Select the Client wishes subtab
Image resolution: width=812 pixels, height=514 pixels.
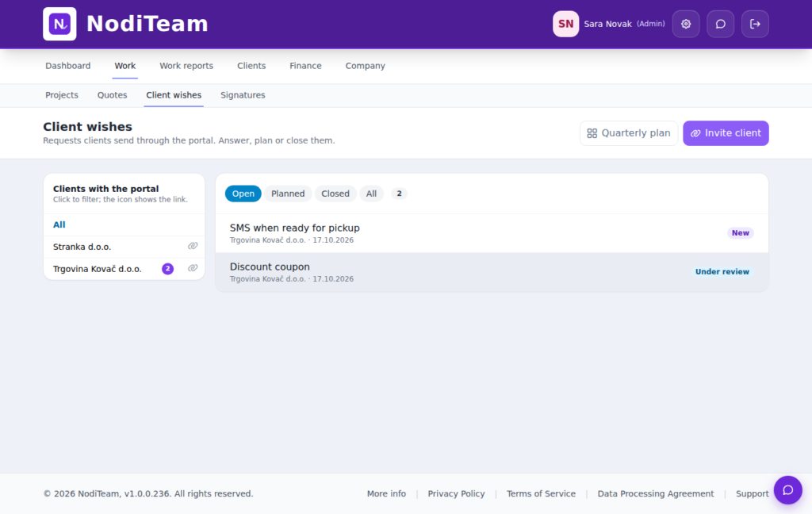pos(174,95)
